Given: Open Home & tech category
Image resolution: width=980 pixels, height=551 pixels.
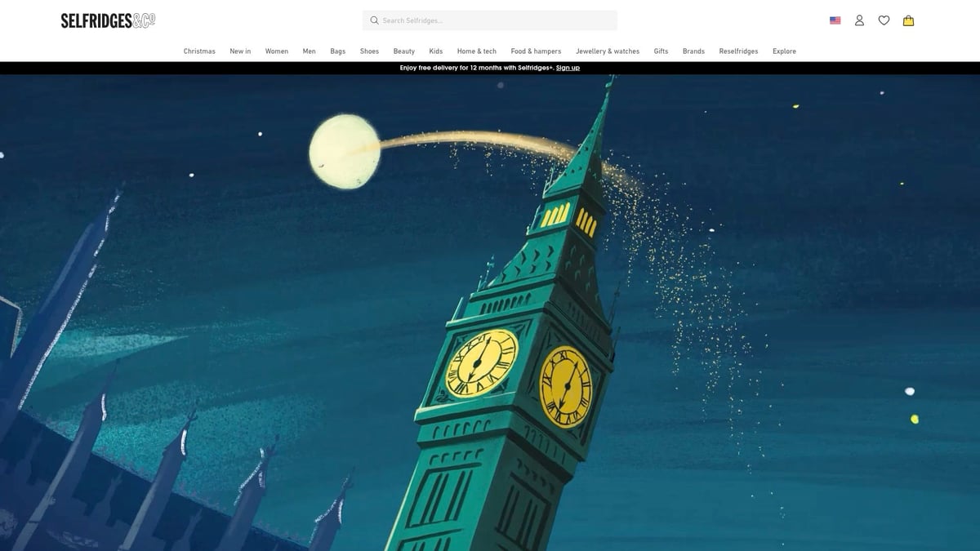Looking at the screenshot, I should point(476,51).
